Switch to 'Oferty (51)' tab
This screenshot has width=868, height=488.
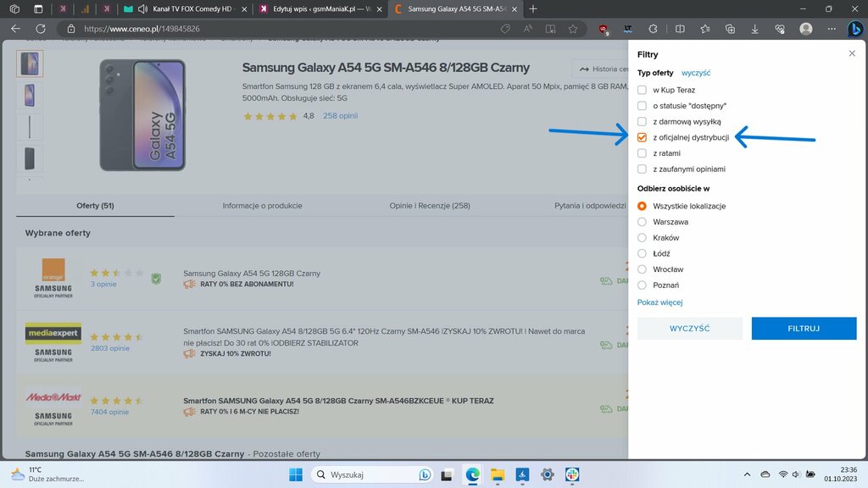pos(95,205)
